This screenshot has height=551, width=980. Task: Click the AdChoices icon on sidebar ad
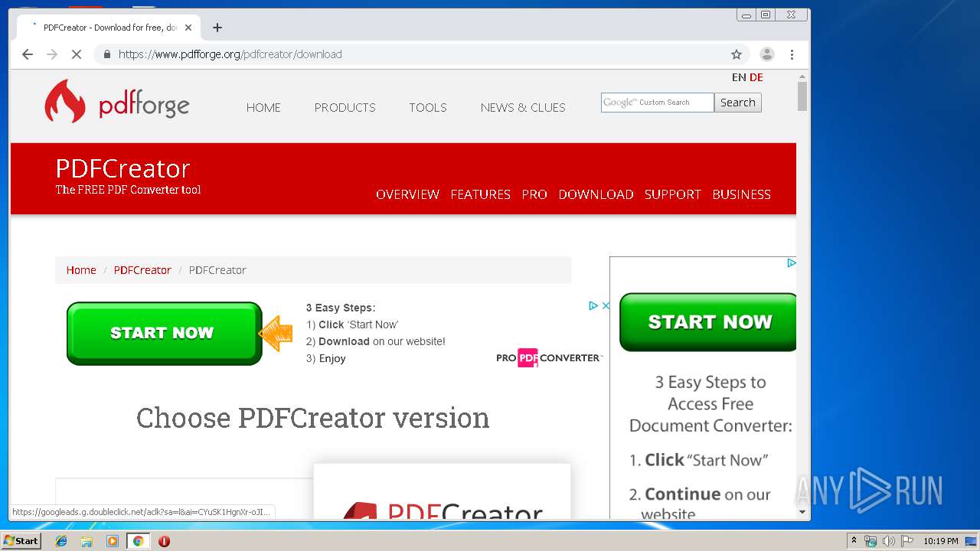[x=791, y=262]
